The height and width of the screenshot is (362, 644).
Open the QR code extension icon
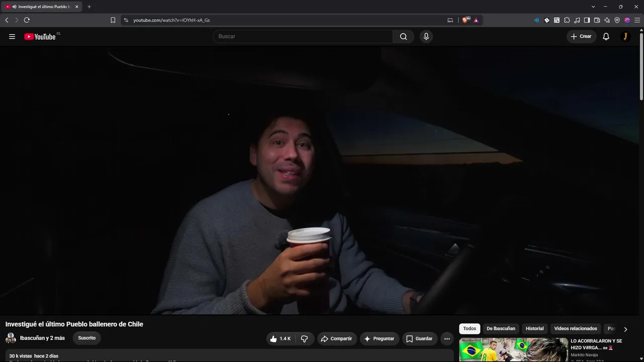click(557, 20)
